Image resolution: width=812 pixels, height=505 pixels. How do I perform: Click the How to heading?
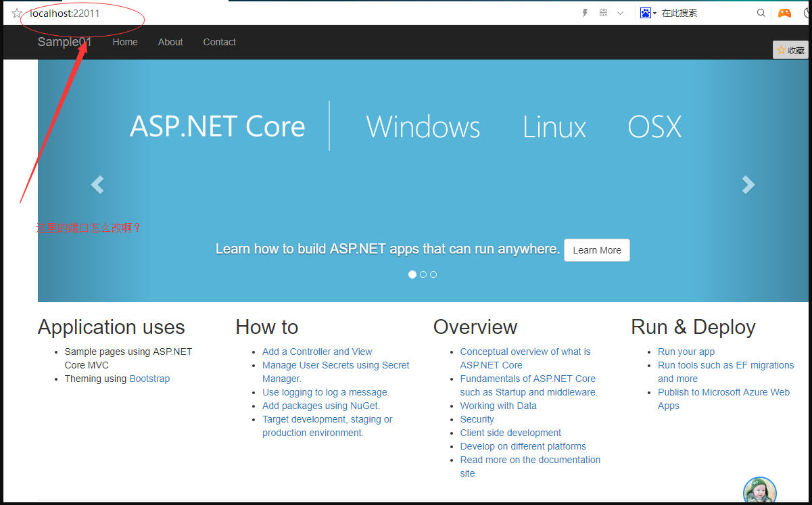click(267, 327)
